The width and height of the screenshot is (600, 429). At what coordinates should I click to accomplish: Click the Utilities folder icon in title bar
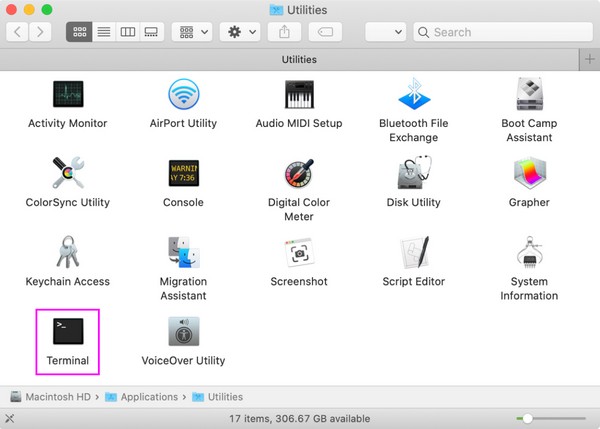click(276, 10)
